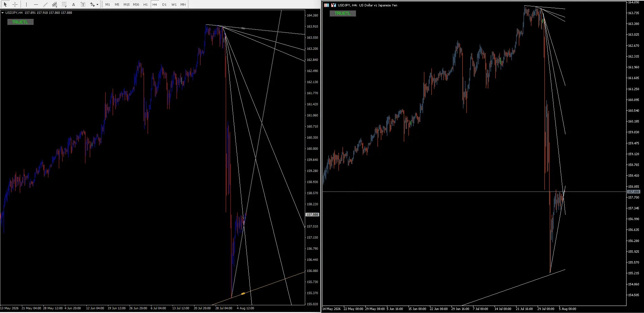Click the 157.888 price label on right chart
The height and width of the screenshot is (313, 644).
634,192
